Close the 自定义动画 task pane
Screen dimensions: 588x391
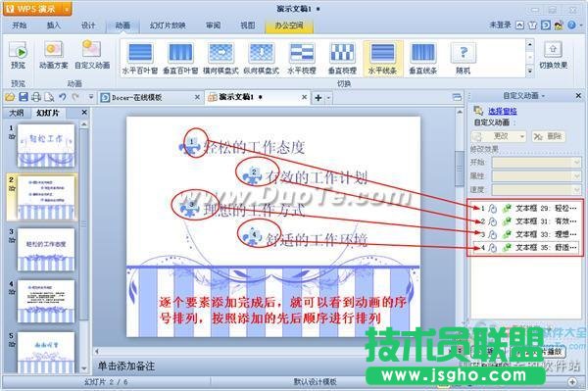(578, 96)
